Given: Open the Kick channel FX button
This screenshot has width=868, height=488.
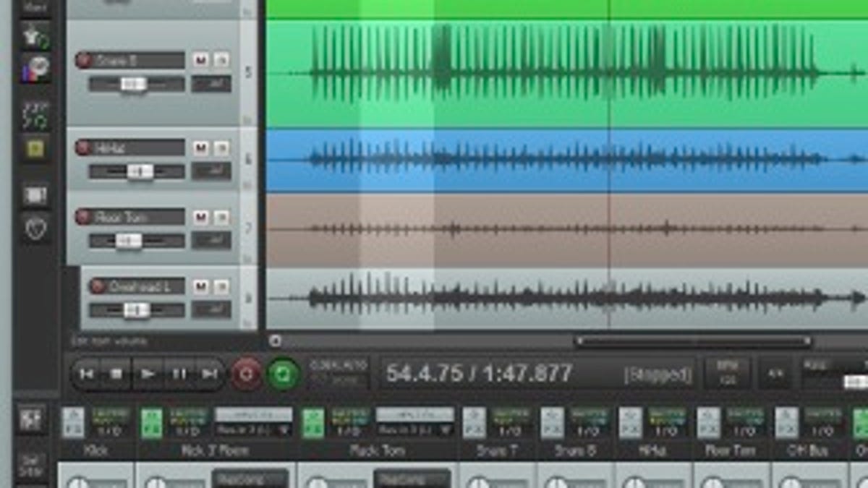Looking at the screenshot, I should coord(73,423).
